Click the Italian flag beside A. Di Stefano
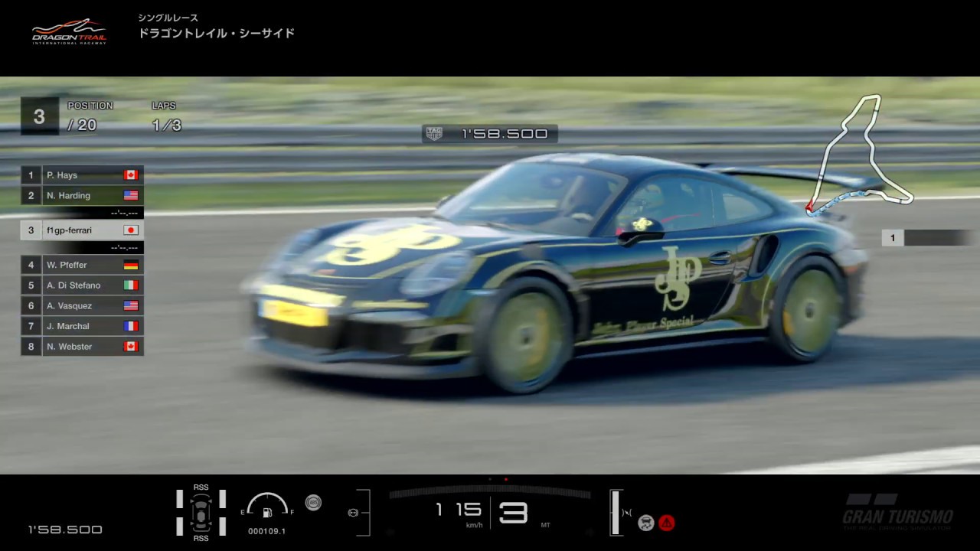The image size is (980, 551). click(131, 285)
